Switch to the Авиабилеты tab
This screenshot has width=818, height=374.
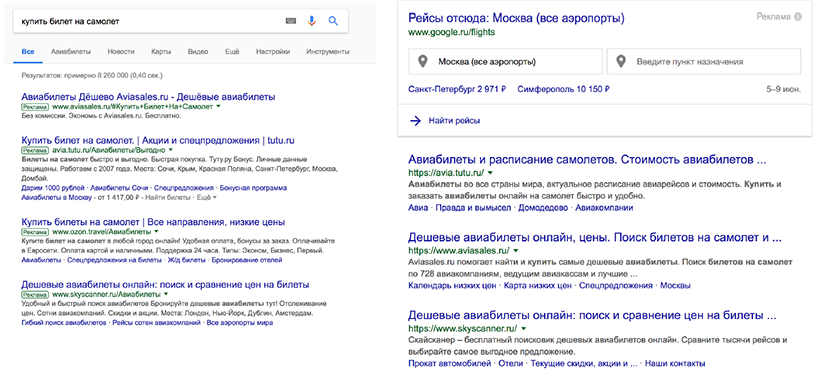(x=71, y=52)
